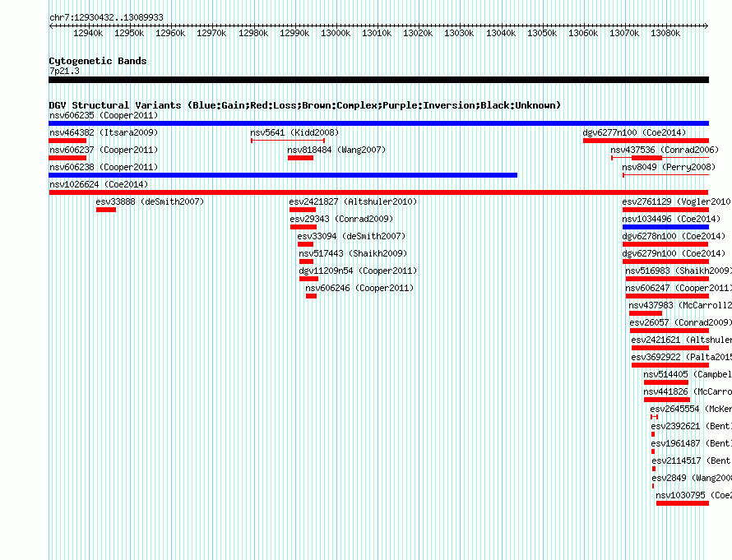
Task: Click nsv606247 (Cooper2011) variant label
Action: point(679,288)
